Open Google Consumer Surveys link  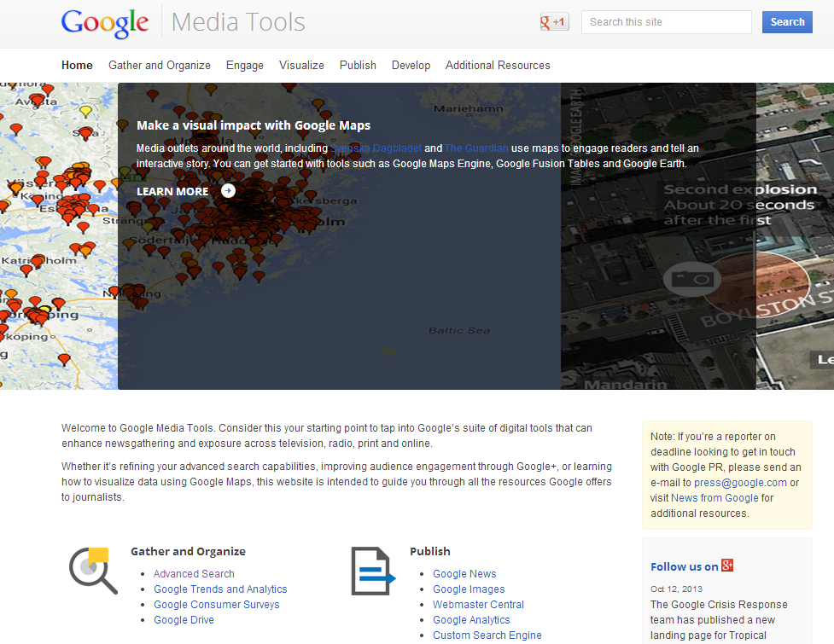pyautogui.click(x=217, y=605)
